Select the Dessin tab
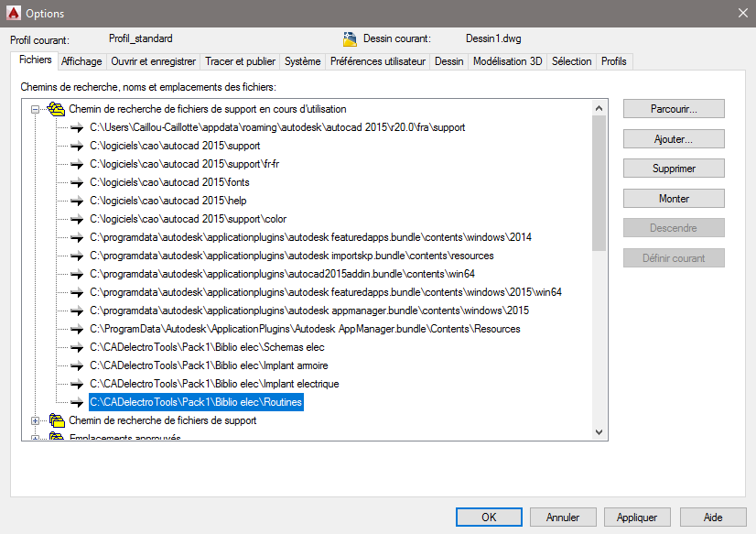Viewport: 756px width, 534px height. [x=448, y=61]
